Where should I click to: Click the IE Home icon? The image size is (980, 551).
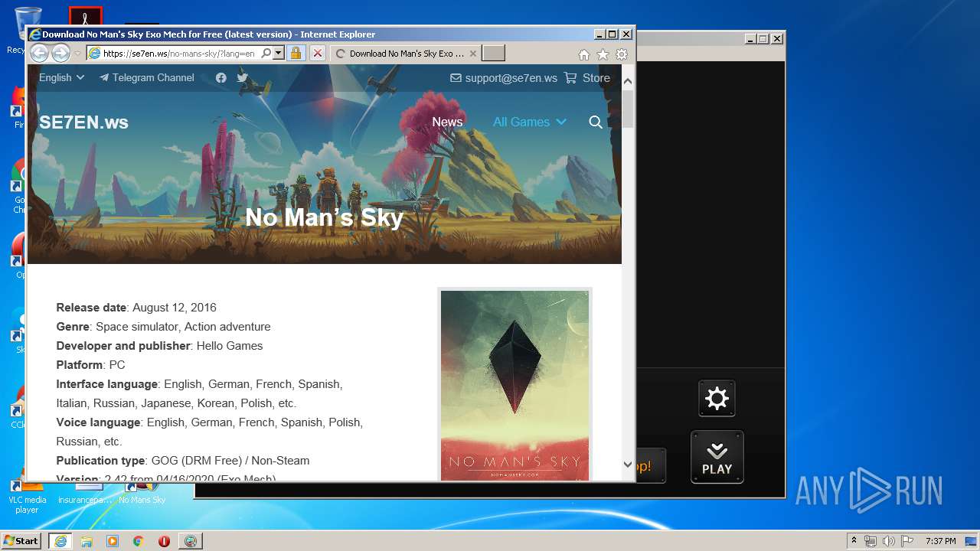[584, 54]
